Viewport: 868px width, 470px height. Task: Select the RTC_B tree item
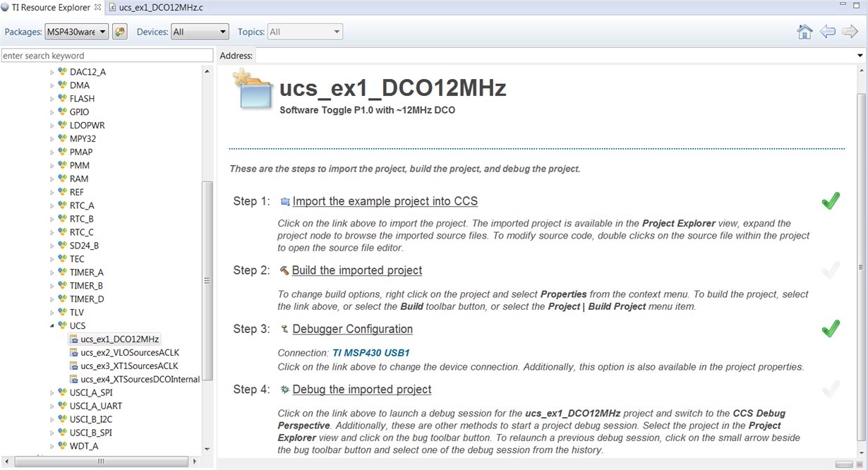pyautogui.click(x=82, y=219)
